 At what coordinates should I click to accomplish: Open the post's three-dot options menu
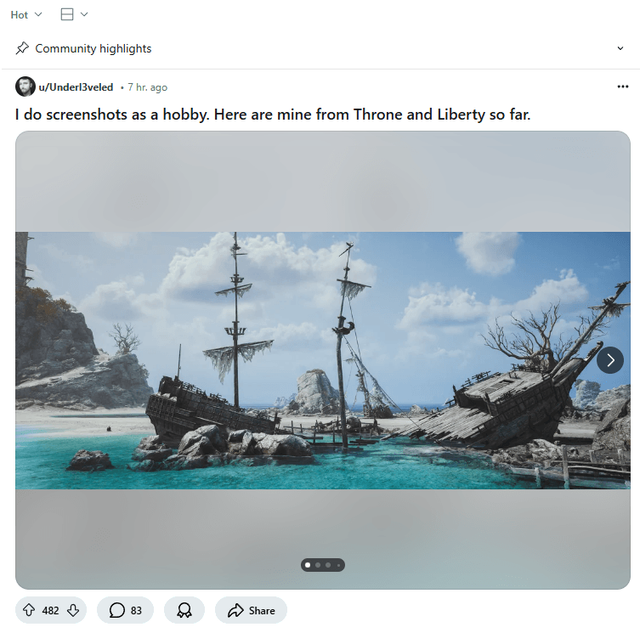click(x=622, y=87)
